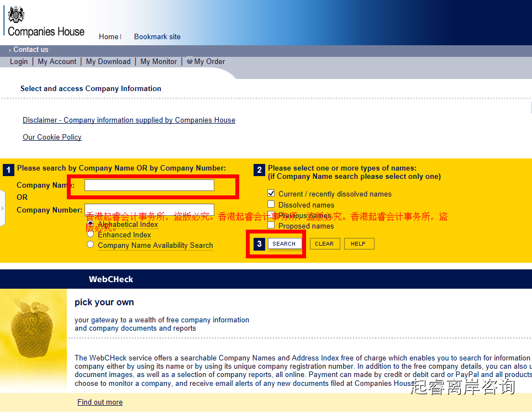The height and width of the screenshot is (414, 532).
Task: Open the Find out more link
Action: tap(100, 402)
